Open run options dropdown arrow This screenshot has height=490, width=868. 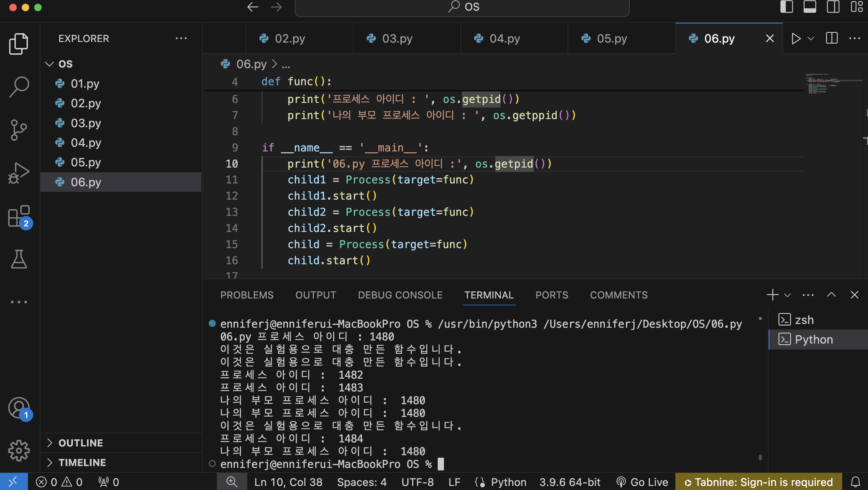click(x=811, y=39)
